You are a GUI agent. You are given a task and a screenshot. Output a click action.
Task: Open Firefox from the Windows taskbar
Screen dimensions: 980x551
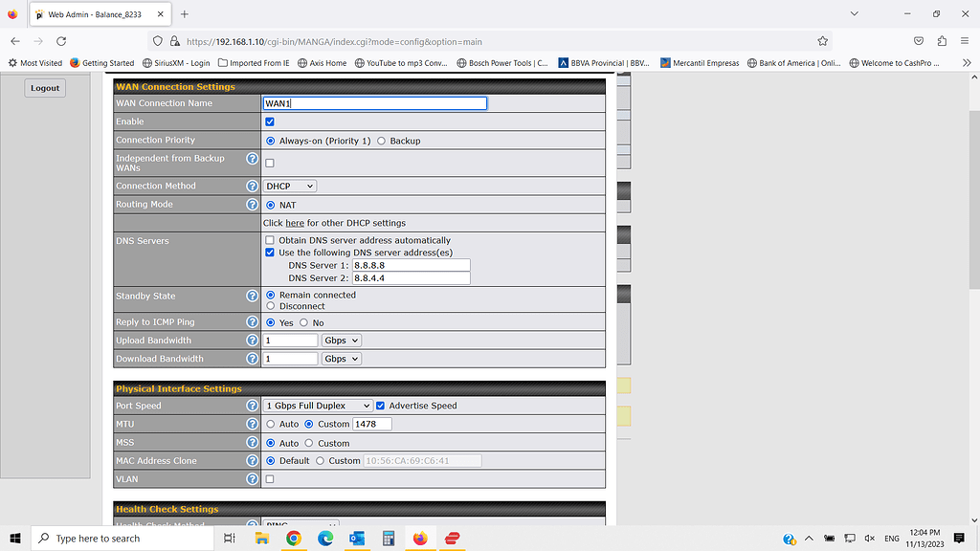(420, 539)
